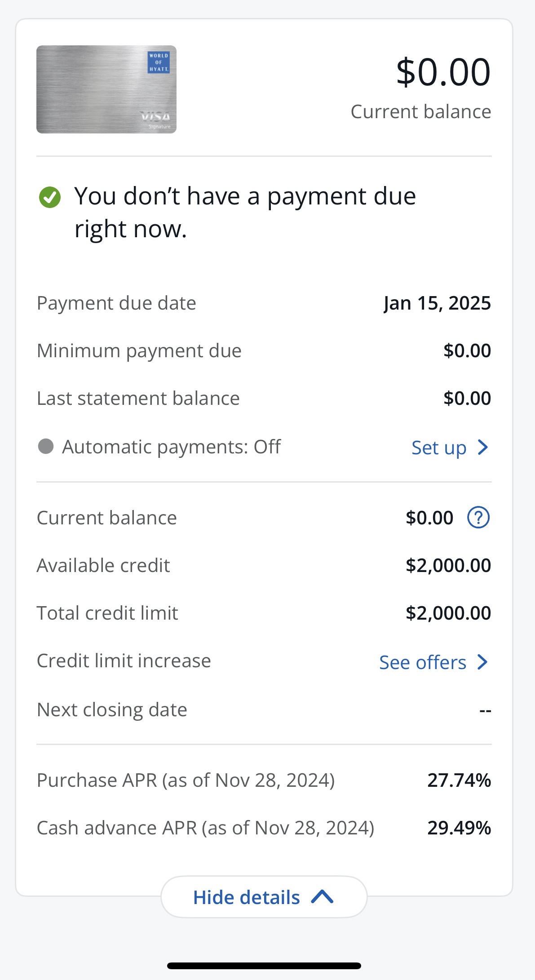Select the Available credit $2,000.00 row

264,565
